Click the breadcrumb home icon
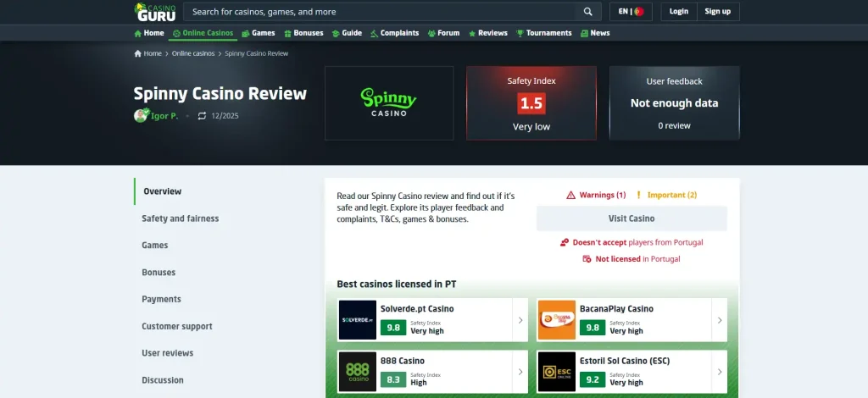The height and width of the screenshot is (398, 868). pos(138,53)
